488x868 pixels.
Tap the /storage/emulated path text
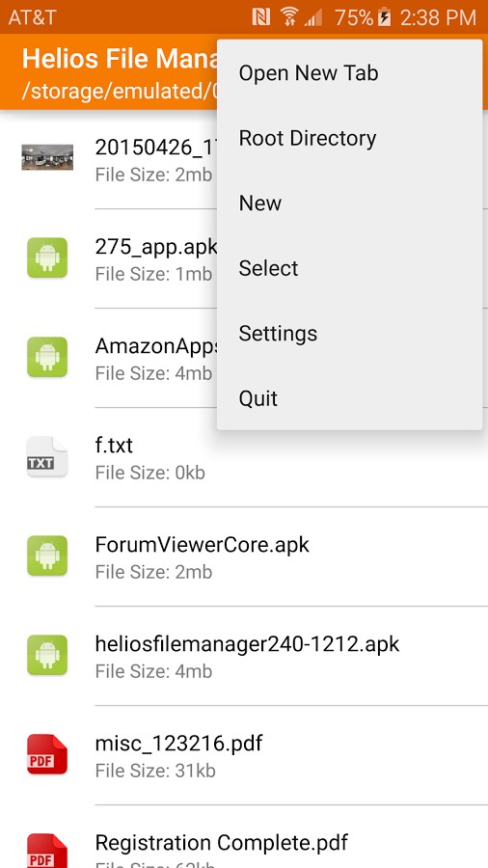120,91
